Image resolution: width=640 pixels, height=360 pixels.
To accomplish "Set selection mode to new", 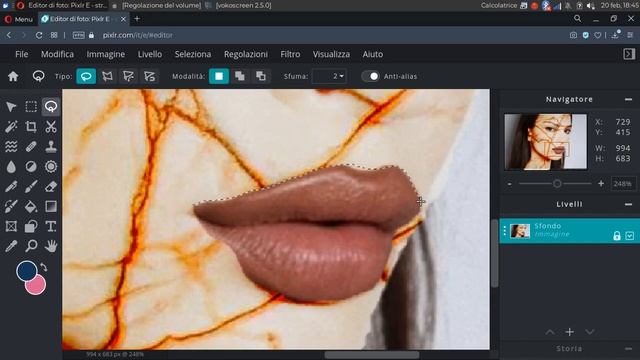I will tap(219, 76).
